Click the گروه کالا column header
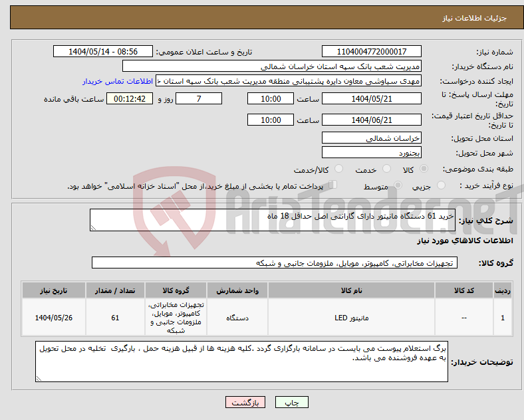Image resolution: width=524 pixels, height=420 pixels. [x=176, y=290]
